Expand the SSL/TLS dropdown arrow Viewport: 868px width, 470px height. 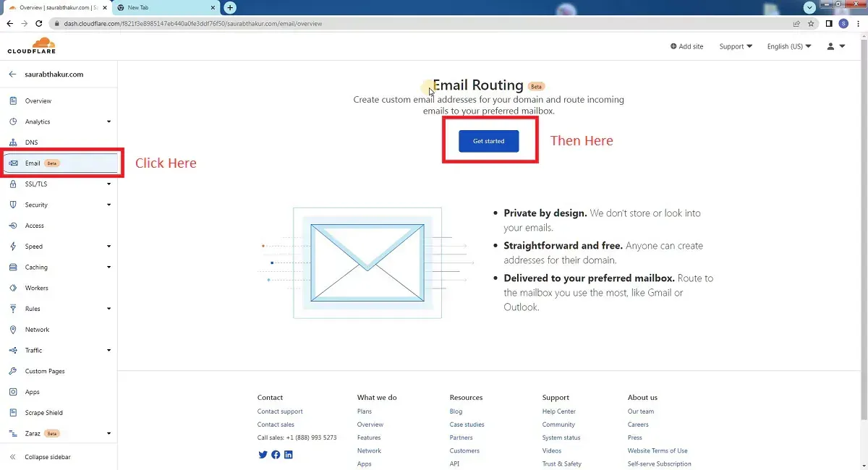pos(109,184)
